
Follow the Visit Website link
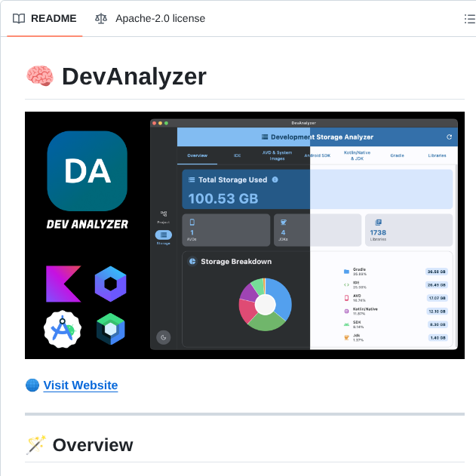(x=81, y=385)
